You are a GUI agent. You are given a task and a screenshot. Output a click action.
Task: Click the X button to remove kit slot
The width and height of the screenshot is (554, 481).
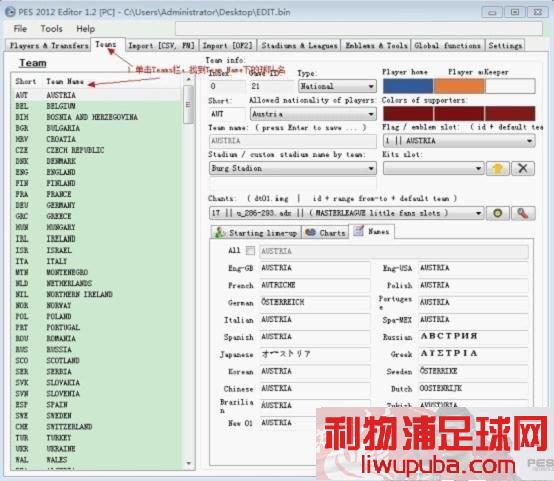pos(523,169)
